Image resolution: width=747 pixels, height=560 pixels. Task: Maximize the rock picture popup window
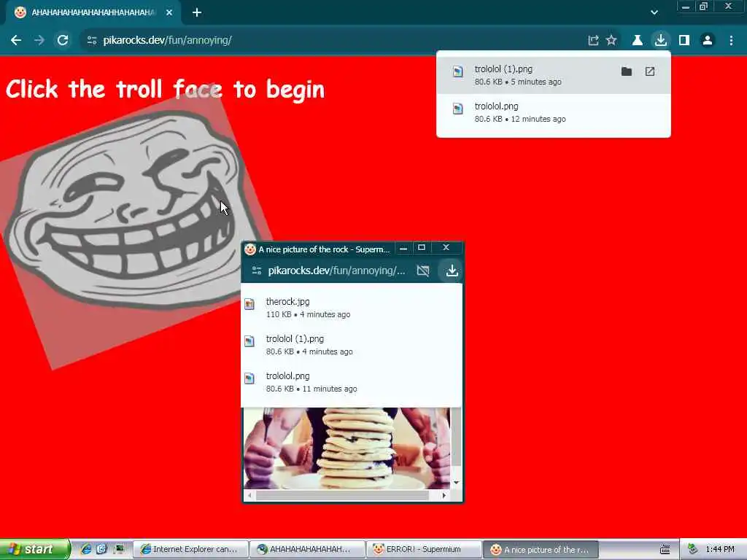pyautogui.click(x=422, y=248)
